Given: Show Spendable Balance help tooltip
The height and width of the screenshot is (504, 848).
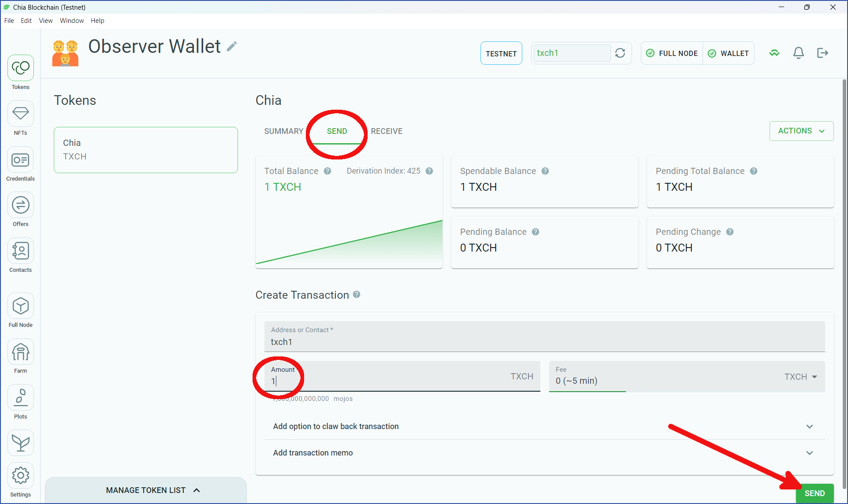Looking at the screenshot, I should (x=545, y=171).
